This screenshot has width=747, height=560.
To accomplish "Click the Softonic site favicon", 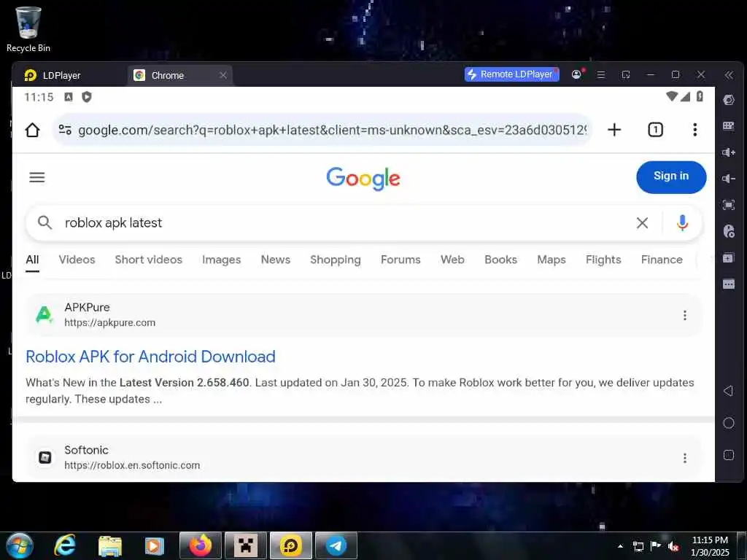I will point(44,457).
